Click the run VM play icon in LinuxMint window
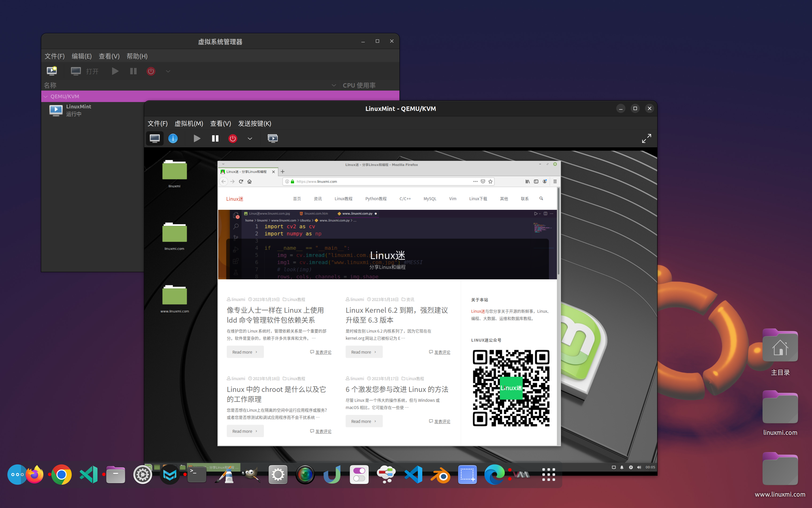Viewport: 812px width, 508px height. pos(197,138)
